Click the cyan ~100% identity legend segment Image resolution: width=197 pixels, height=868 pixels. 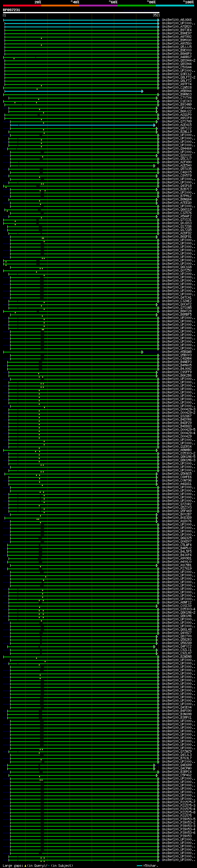coord(175,6)
